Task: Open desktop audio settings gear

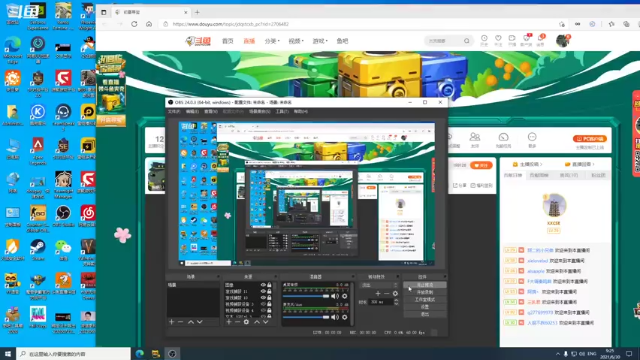Action: click(345, 296)
